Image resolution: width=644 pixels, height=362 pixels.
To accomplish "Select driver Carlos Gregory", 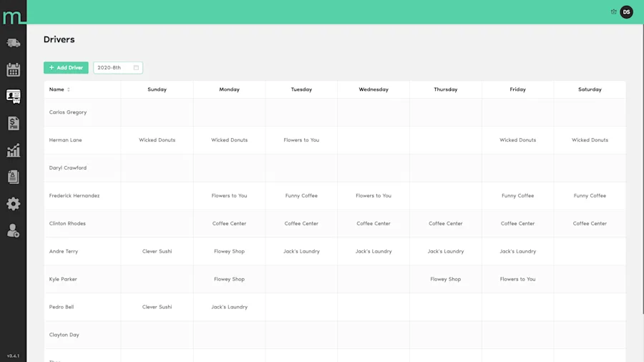I will point(68,112).
